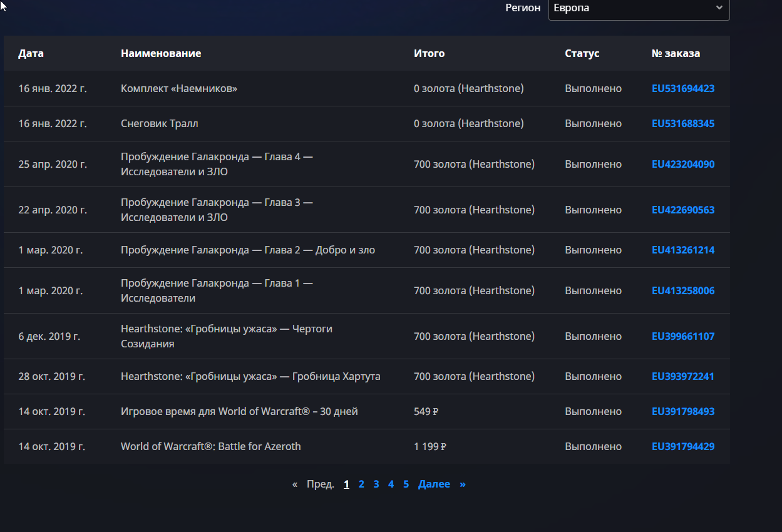Go to page 5 of orders
The width and height of the screenshot is (782, 532).
click(406, 484)
